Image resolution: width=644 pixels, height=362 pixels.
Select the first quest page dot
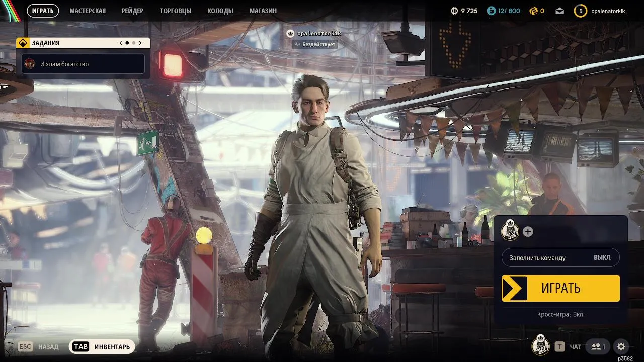[127, 43]
